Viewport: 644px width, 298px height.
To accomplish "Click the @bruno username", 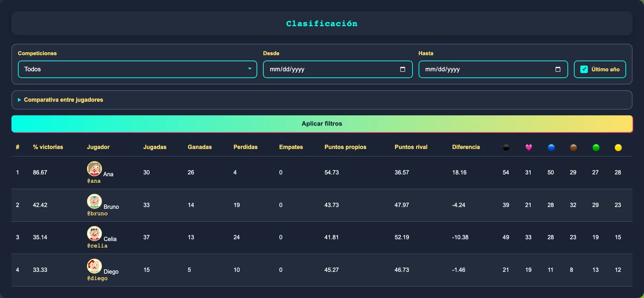I will pyautogui.click(x=97, y=213).
